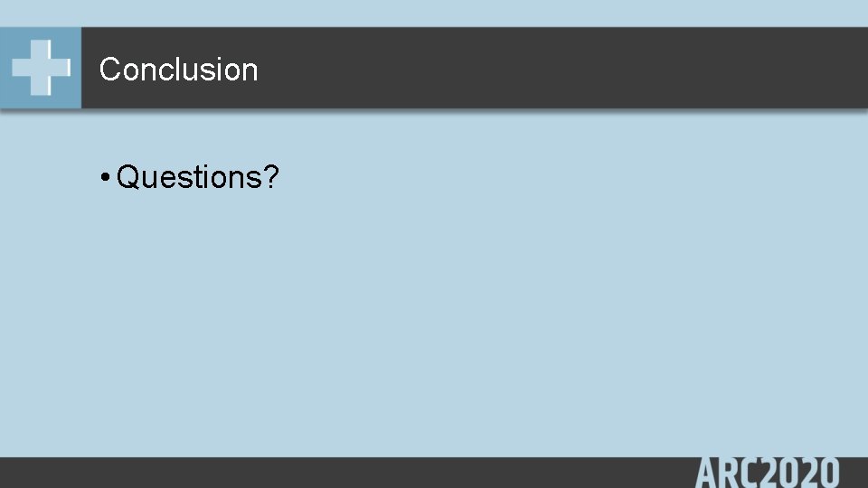Click the "2020" digits of the footer logo
The height and width of the screenshot is (488, 868).
coord(800,473)
